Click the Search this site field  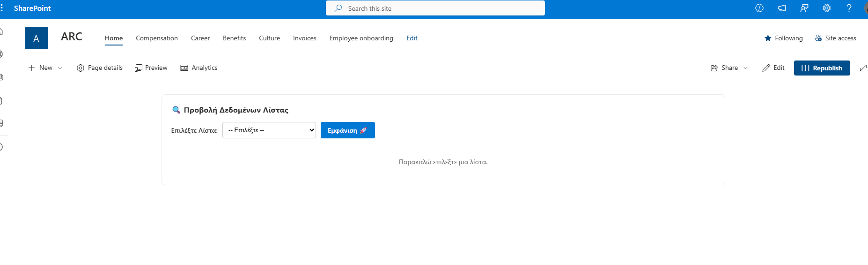(435, 8)
